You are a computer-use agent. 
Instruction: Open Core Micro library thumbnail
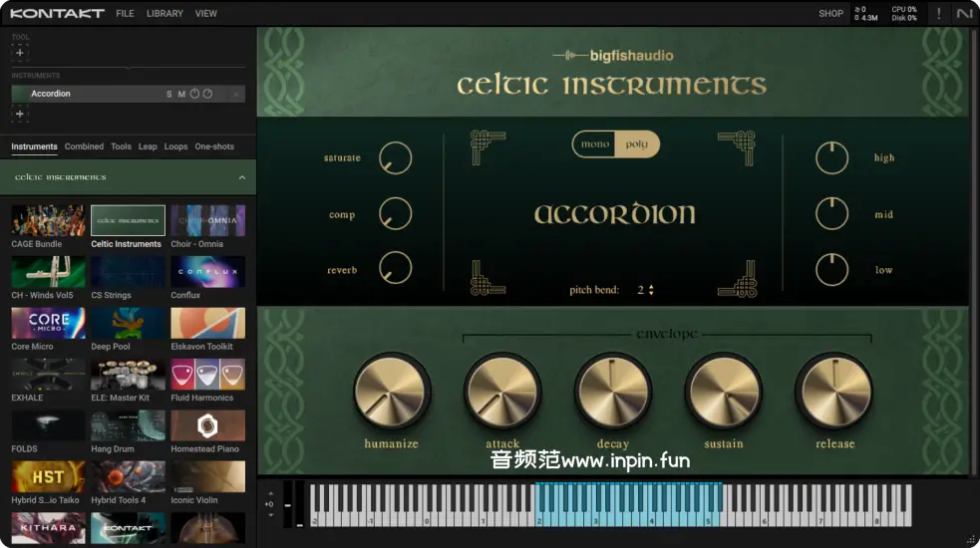pyautogui.click(x=48, y=323)
